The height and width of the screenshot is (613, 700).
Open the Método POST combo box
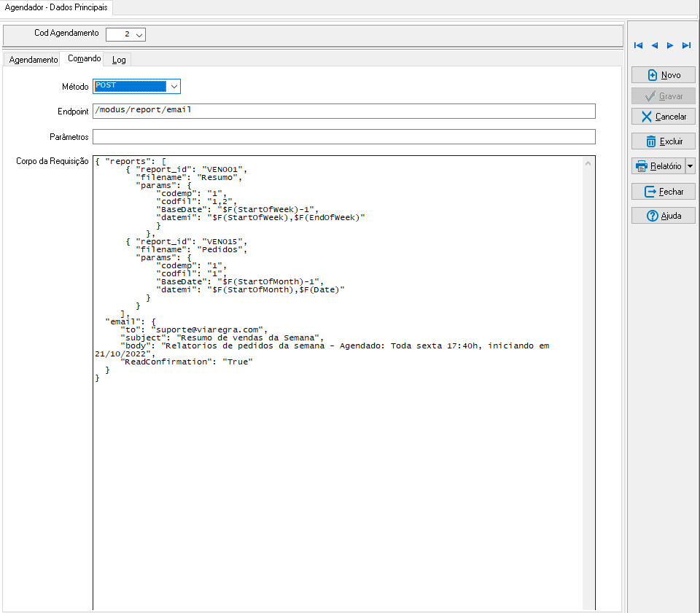tap(174, 87)
